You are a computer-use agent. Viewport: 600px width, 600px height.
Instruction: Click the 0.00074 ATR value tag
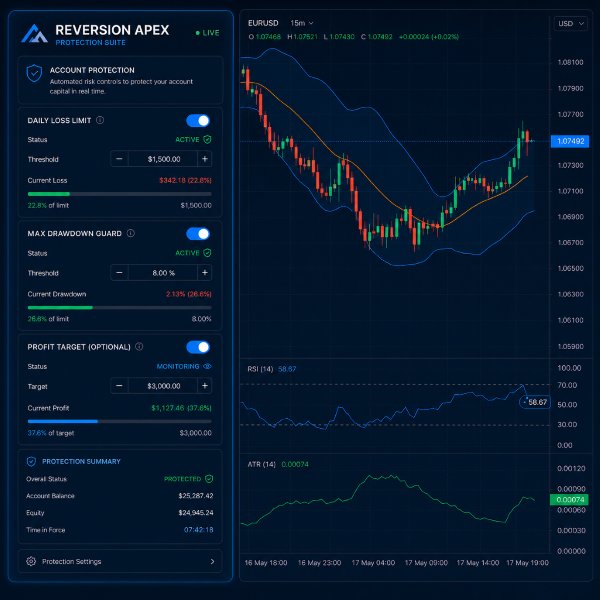tap(569, 499)
